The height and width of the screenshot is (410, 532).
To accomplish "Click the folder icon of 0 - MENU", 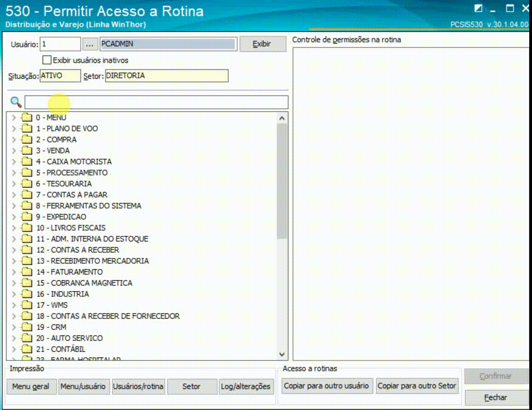I will point(27,117).
